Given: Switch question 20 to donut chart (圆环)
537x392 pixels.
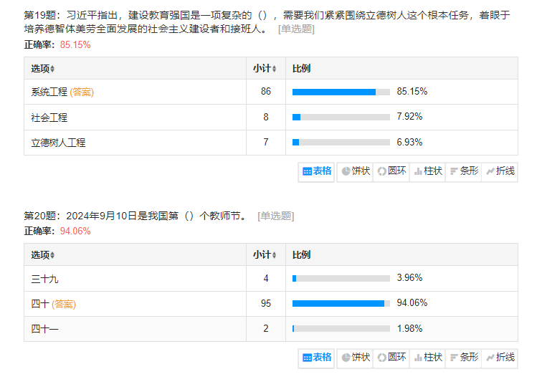Looking at the screenshot, I should pos(391,357).
